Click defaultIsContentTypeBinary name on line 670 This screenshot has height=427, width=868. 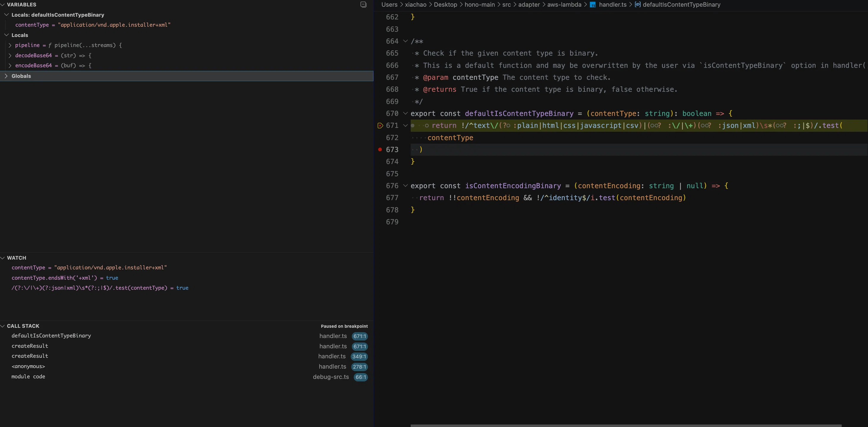pyautogui.click(x=519, y=114)
